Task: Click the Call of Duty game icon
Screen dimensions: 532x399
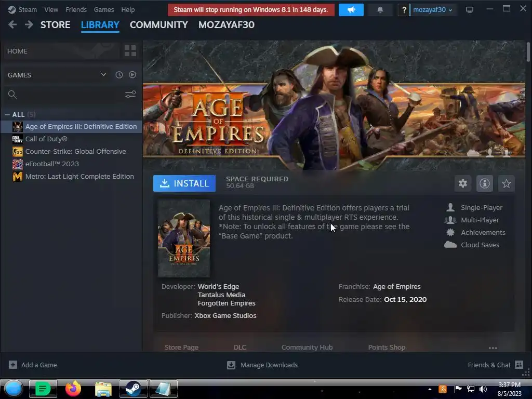Action: click(x=17, y=139)
